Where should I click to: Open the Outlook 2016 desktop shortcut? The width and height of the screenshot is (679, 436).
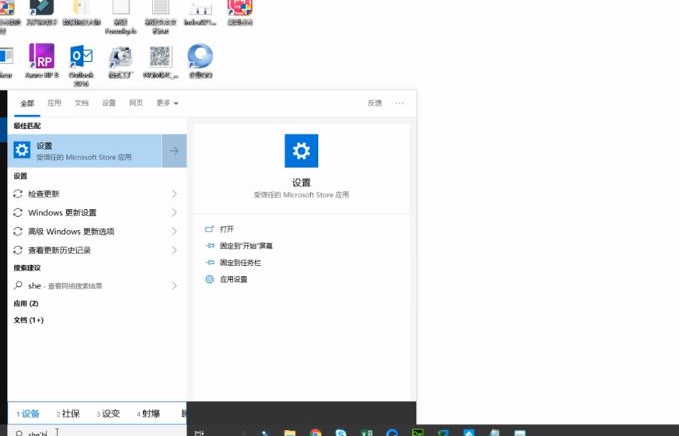point(81,60)
